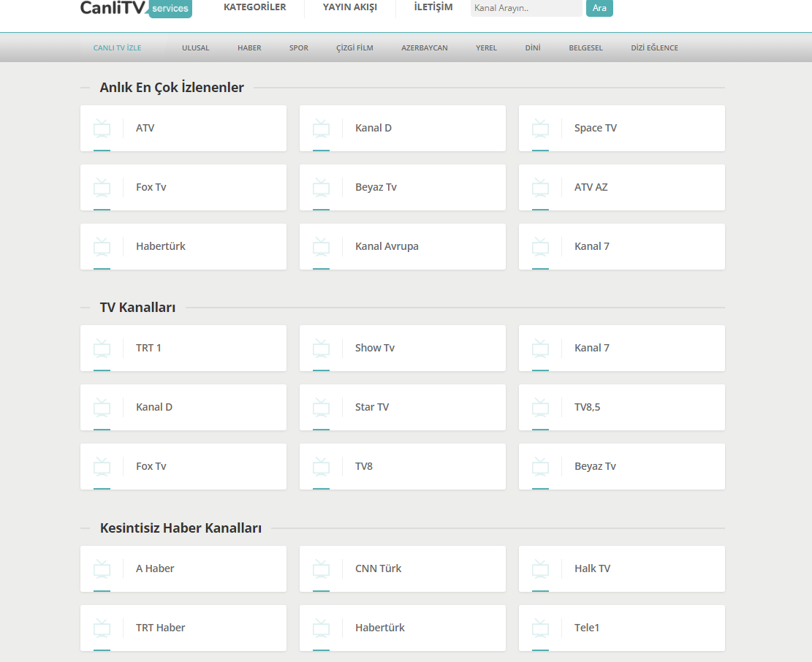Click the CanliTV services logo
The width and height of the screenshot is (812, 662).
pos(136,8)
